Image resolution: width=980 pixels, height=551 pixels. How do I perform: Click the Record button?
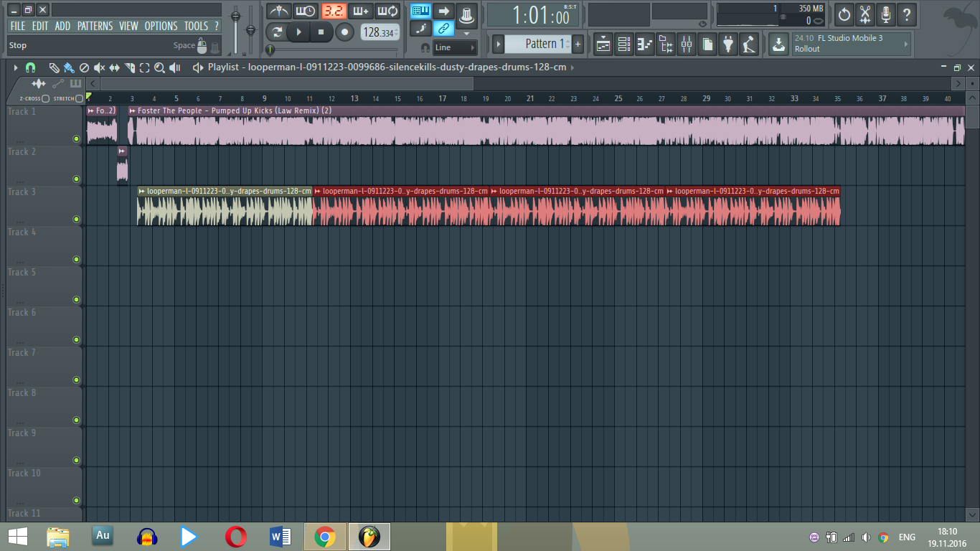pos(344,32)
